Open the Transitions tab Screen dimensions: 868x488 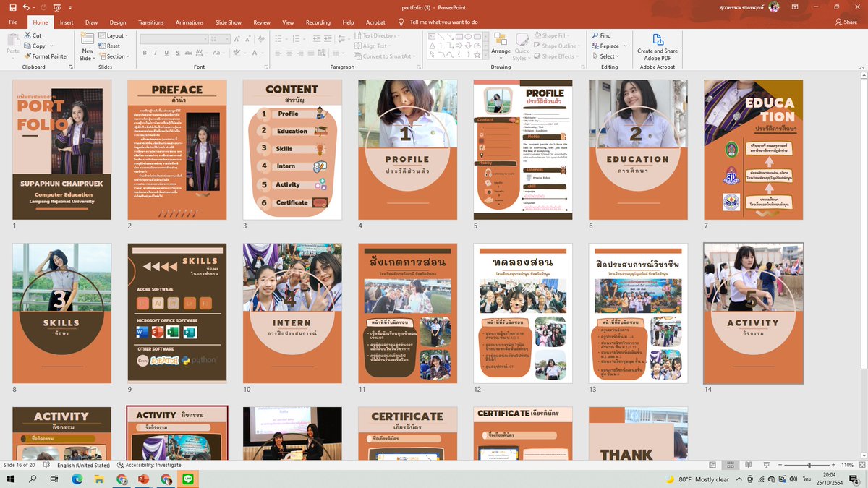151,22
